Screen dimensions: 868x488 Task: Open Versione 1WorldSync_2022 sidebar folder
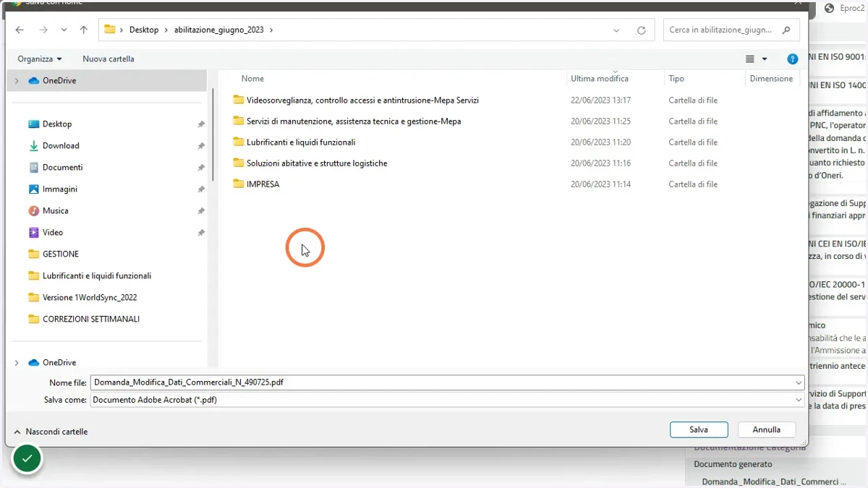coord(90,298)
